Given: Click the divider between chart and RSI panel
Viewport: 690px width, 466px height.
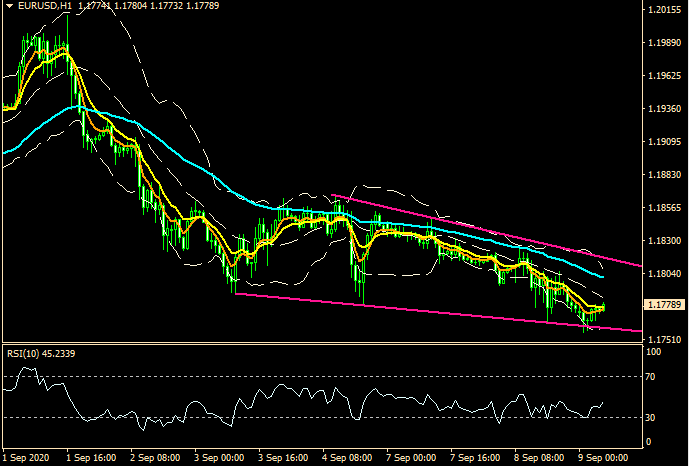Looking at the screenshot, I should tap(320, 345).
